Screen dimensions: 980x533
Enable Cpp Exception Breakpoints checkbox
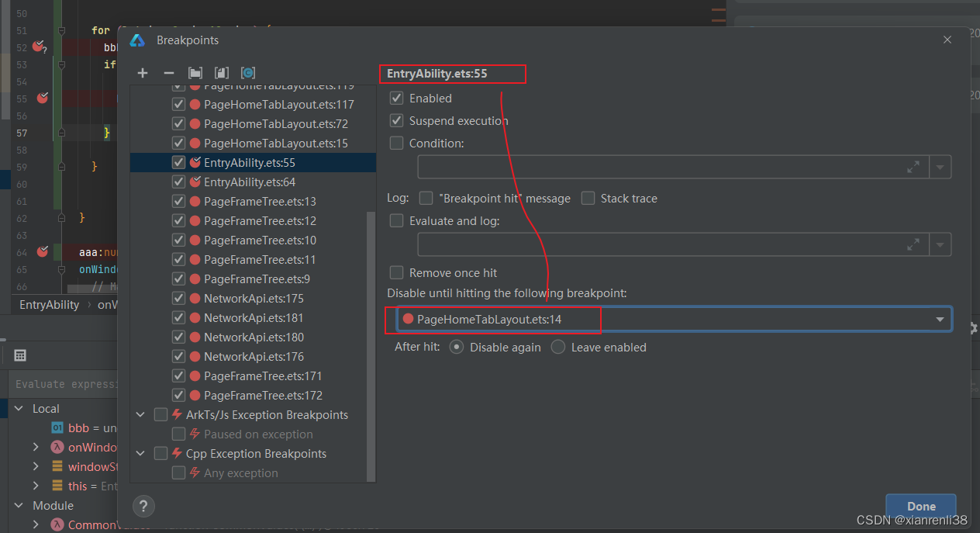[x=160, y=454]
